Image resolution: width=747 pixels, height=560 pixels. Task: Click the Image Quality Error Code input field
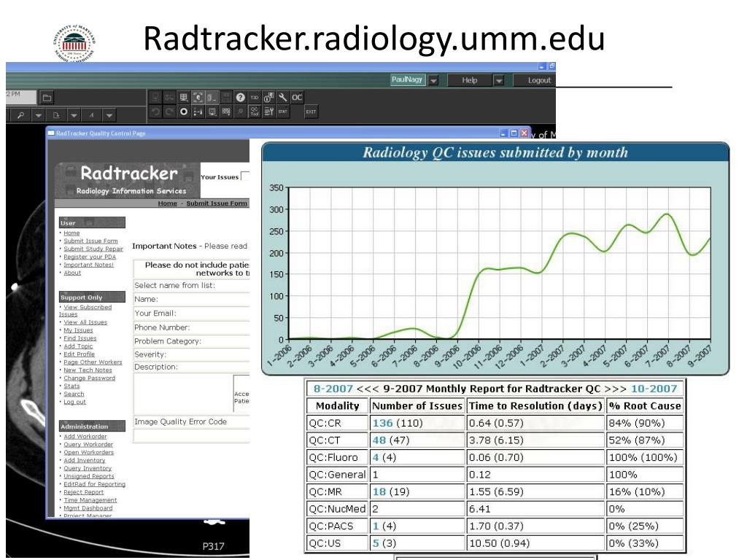(x=191, y=436)
